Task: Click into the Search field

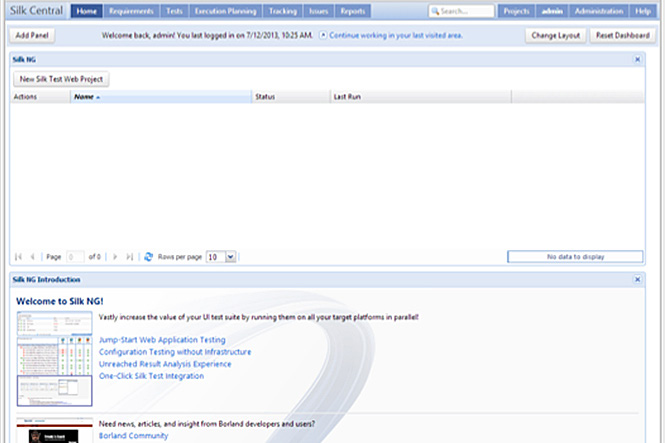Action: pyautogui.click(x=461, y=11)
